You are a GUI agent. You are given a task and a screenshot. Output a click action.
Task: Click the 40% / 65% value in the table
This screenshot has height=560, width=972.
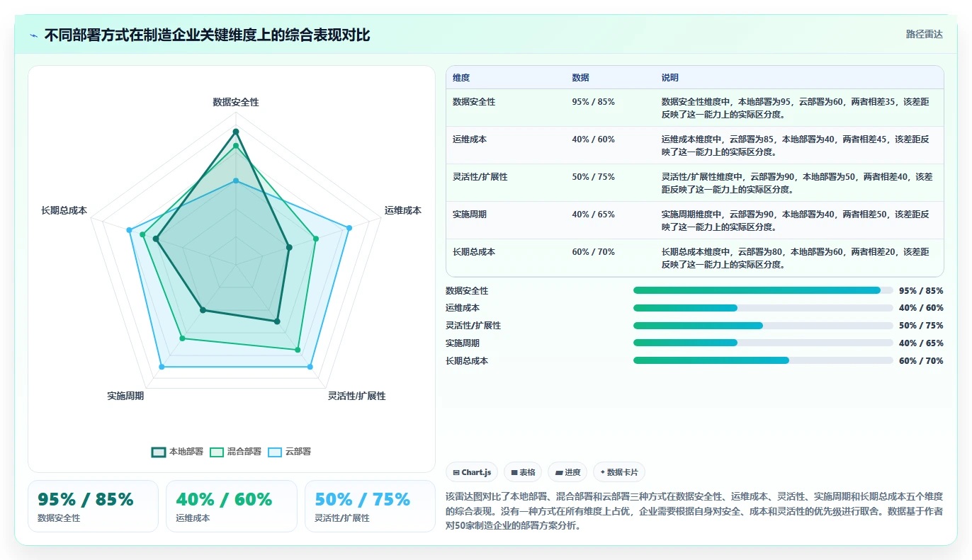[593, 215]
